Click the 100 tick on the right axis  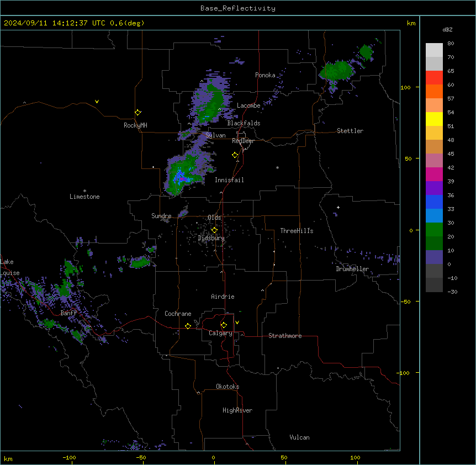405,87
